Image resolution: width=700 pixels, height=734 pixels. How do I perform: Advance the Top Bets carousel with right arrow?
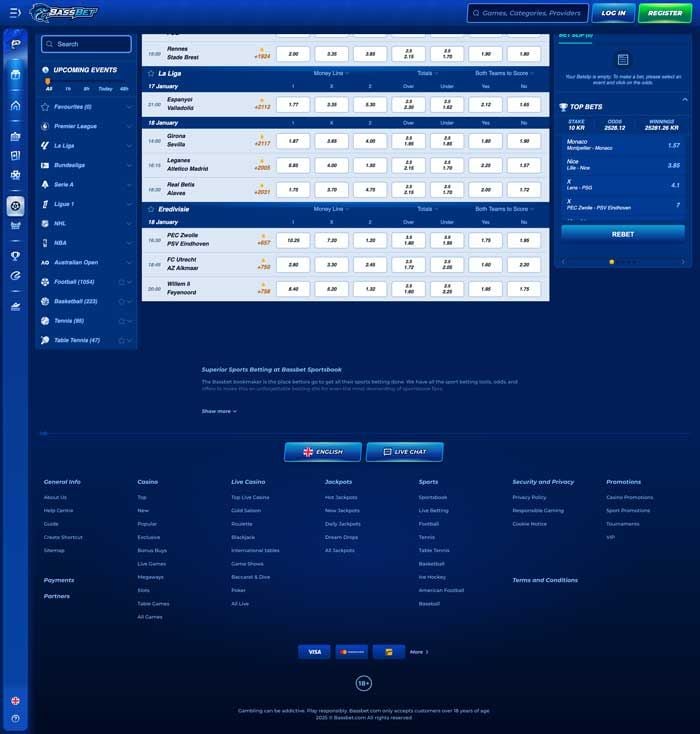(683, 262)
